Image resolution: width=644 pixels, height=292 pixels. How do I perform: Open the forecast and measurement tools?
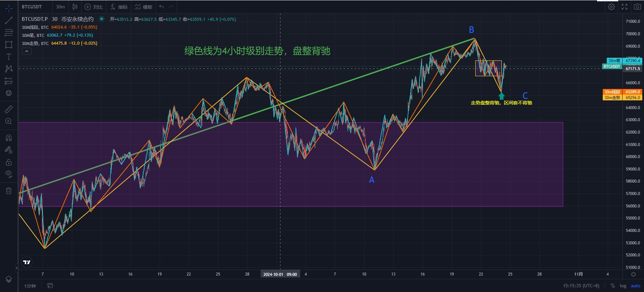click(x=9, y=81)
